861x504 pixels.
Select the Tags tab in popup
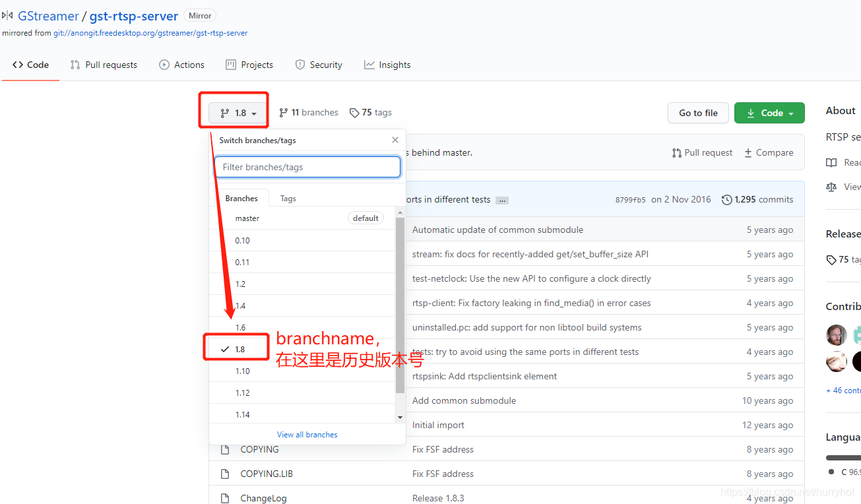(288, 198)
